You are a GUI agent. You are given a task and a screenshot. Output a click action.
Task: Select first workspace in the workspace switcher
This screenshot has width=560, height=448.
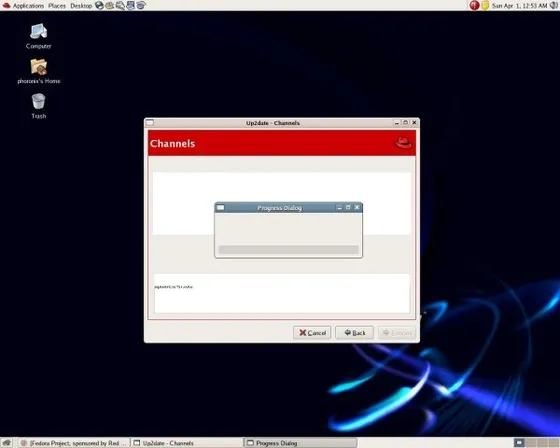point(519,443)
